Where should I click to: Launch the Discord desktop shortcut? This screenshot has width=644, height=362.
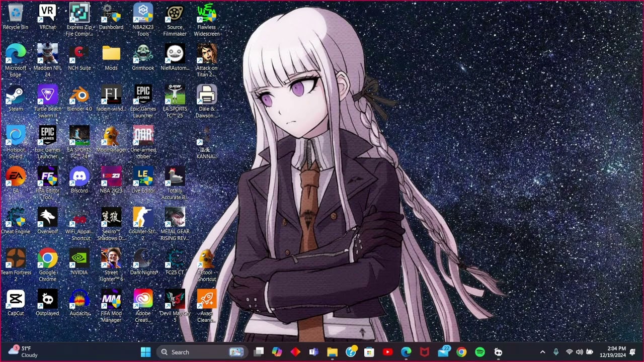coord(79,180)
